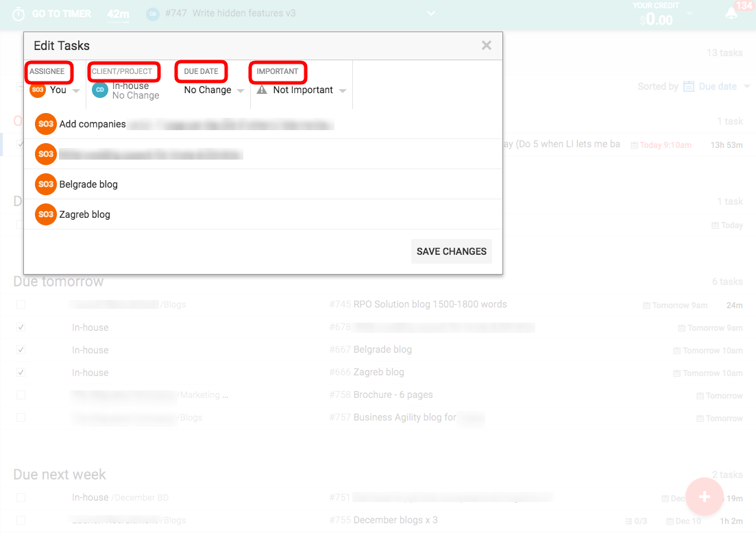
Task: Select the Belgrade blog task in dialog
Action: [x=263, y=184]
